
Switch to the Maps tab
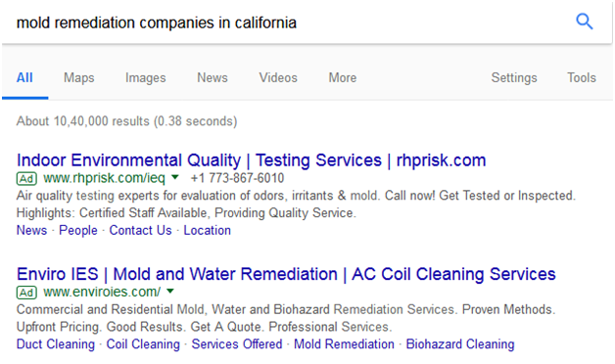pyautogui.click(x=79, y=77)
